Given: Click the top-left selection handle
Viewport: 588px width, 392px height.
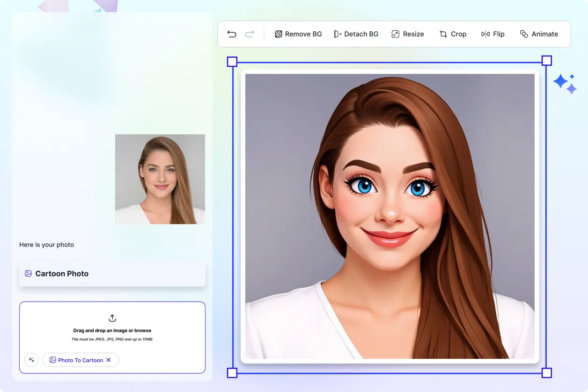Looking at the screenshot, I should pos(232,61).
